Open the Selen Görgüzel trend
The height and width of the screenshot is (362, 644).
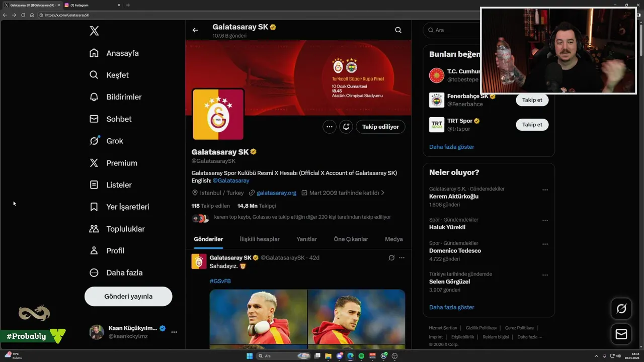click(449, 282)
